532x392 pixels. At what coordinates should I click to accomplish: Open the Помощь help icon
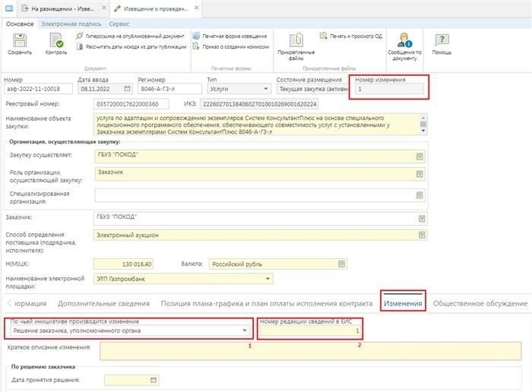point(442,40)
